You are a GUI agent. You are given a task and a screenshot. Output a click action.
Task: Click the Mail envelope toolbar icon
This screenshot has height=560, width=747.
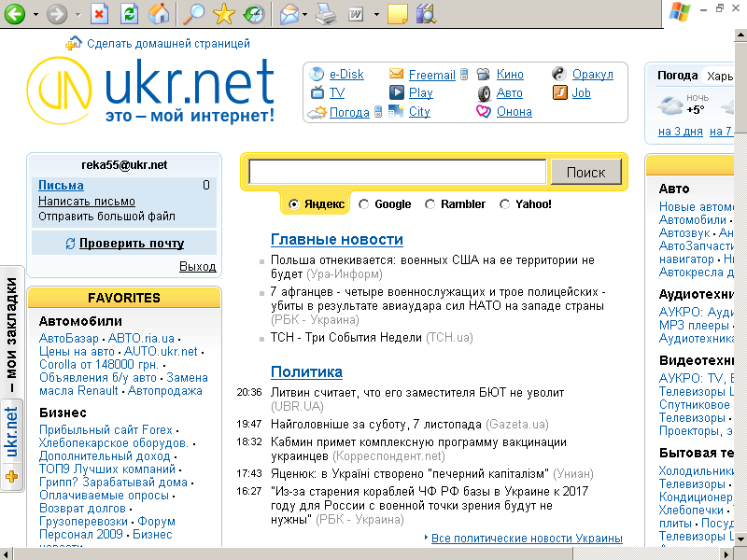[289, 13]
